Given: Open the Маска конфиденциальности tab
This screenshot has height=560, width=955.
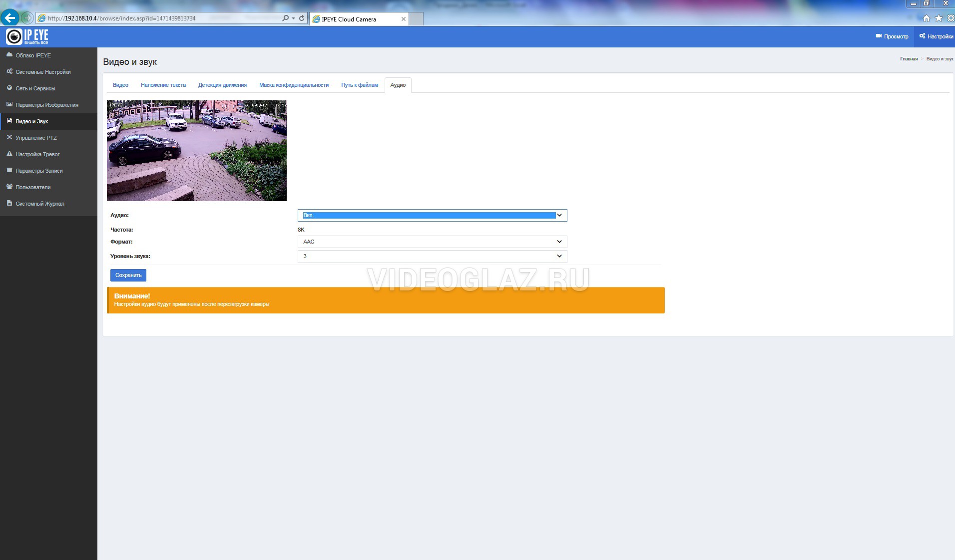Looking at the screenshot, I should (294, 85).
